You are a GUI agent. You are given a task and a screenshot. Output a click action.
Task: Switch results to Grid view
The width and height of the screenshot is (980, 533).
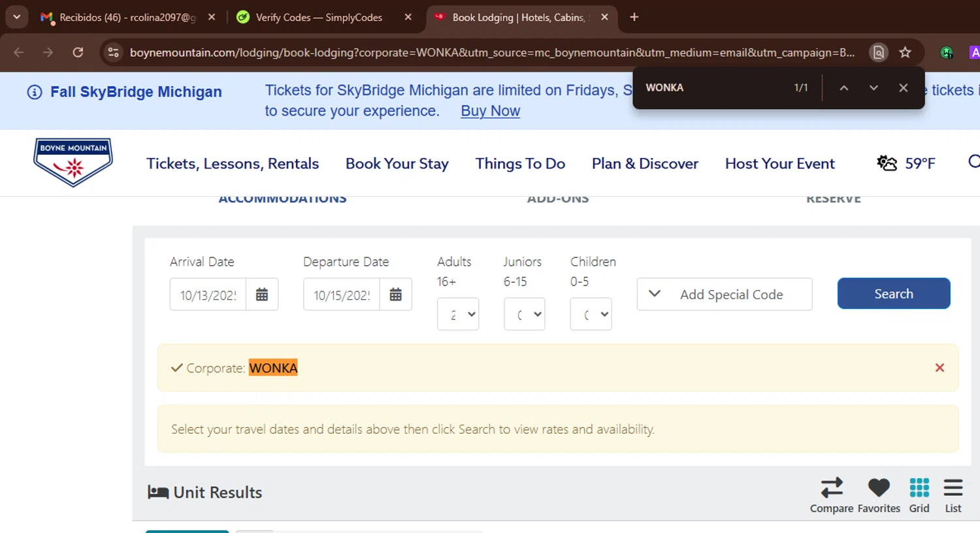[919, 496]
